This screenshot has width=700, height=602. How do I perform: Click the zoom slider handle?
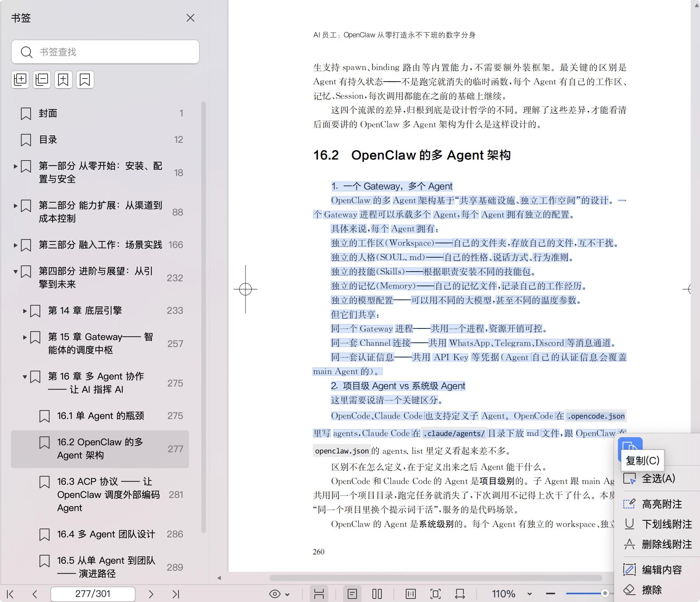point(605,593)
